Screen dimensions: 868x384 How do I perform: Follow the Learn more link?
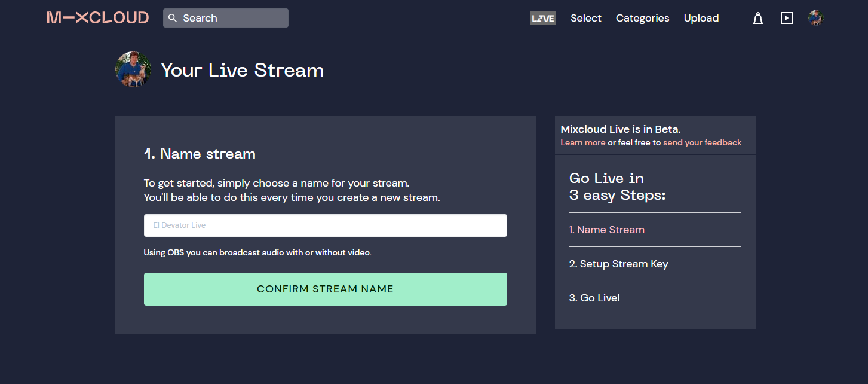[583, 142]
